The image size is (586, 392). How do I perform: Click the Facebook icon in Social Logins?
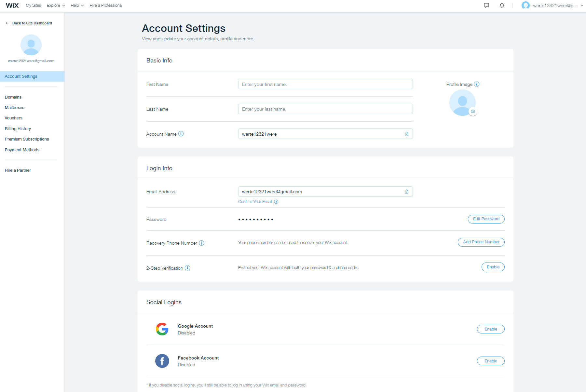click(x=162, y=361)
